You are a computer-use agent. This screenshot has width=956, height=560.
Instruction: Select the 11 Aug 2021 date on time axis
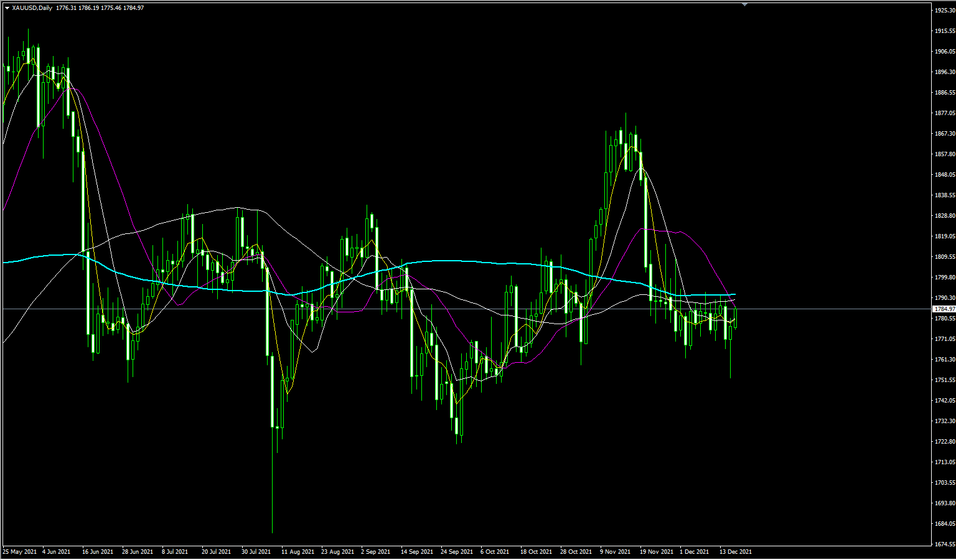click(298, 552)
